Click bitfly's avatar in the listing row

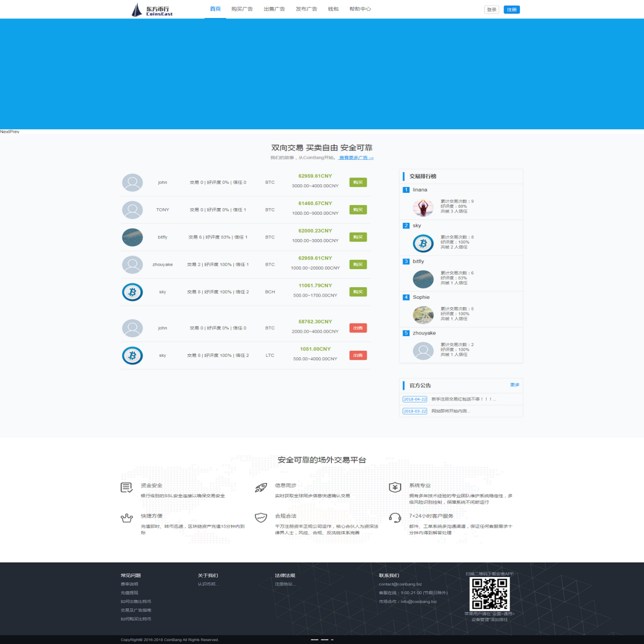(132, 237)
